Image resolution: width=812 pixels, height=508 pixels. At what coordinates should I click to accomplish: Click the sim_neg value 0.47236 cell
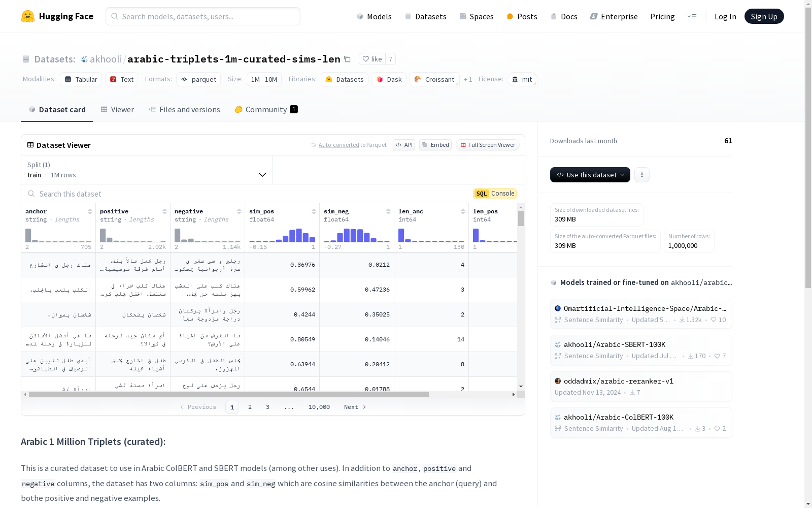click(x=357, y=290)
